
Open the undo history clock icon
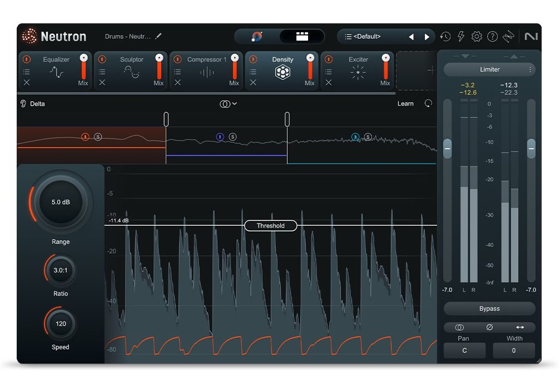(445, 36)
